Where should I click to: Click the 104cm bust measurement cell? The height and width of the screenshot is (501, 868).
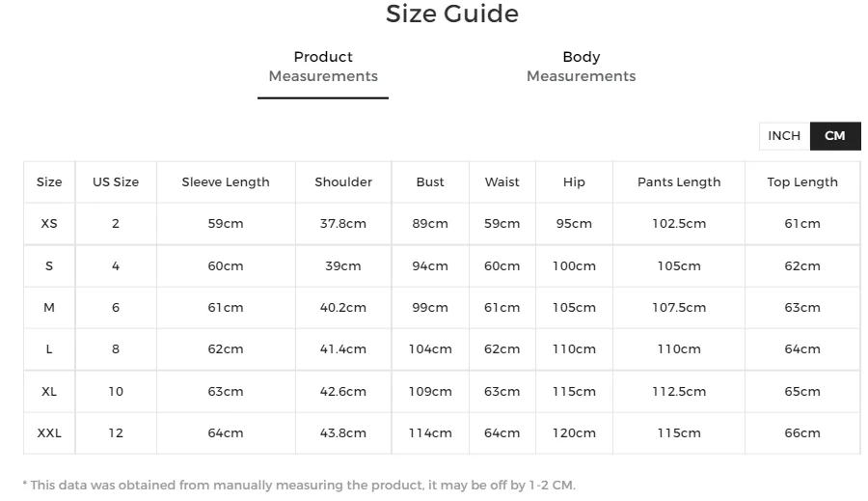pyautogui.click(x=430, y=349)
